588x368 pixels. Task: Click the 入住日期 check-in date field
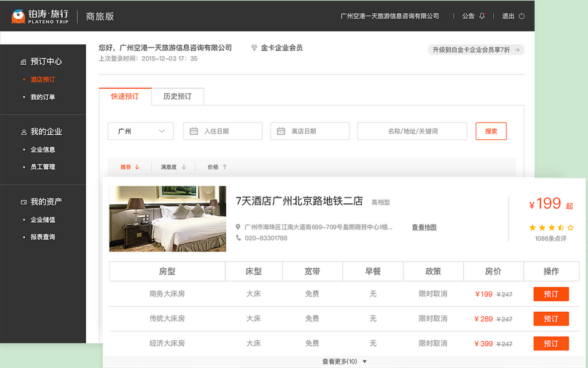[x=223, y=131]
